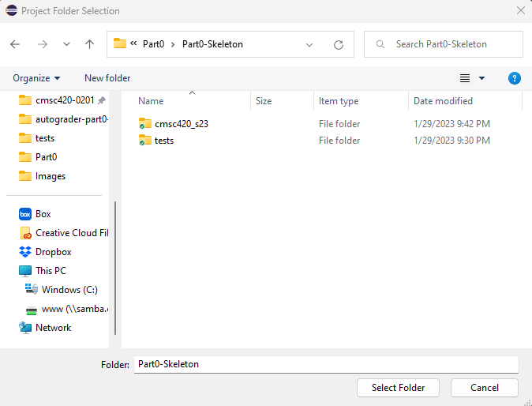Open the Help icon
Screen dimensions: 532x406
point(515,78)
